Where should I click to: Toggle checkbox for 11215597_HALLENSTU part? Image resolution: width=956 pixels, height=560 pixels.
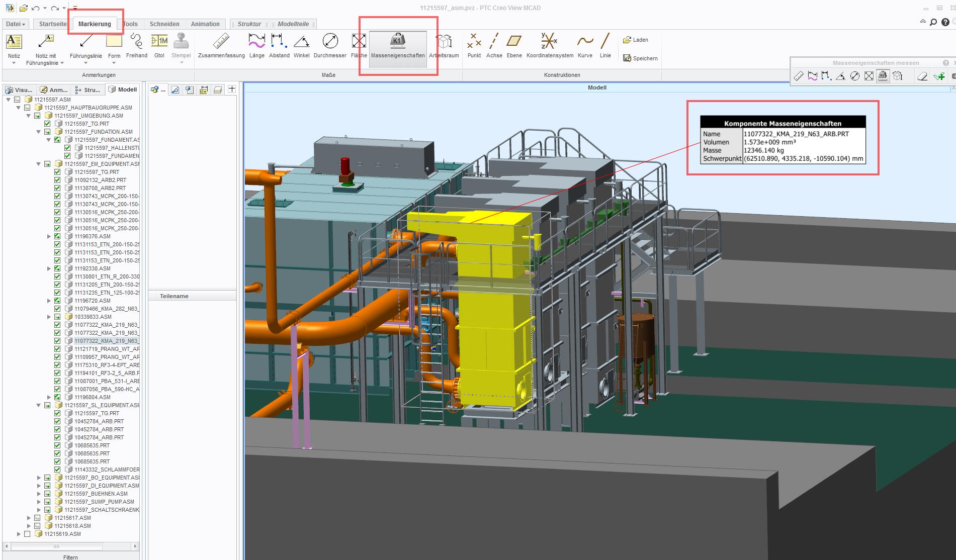coord(67,148)
